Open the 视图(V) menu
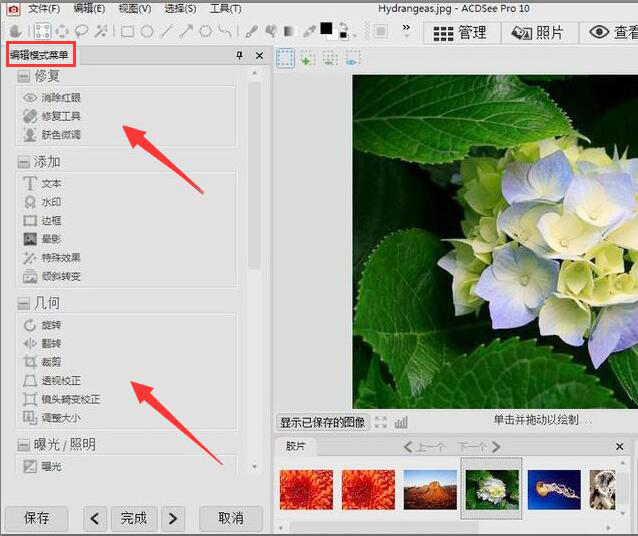Viewport: 638px width, 536px height. 135,9
